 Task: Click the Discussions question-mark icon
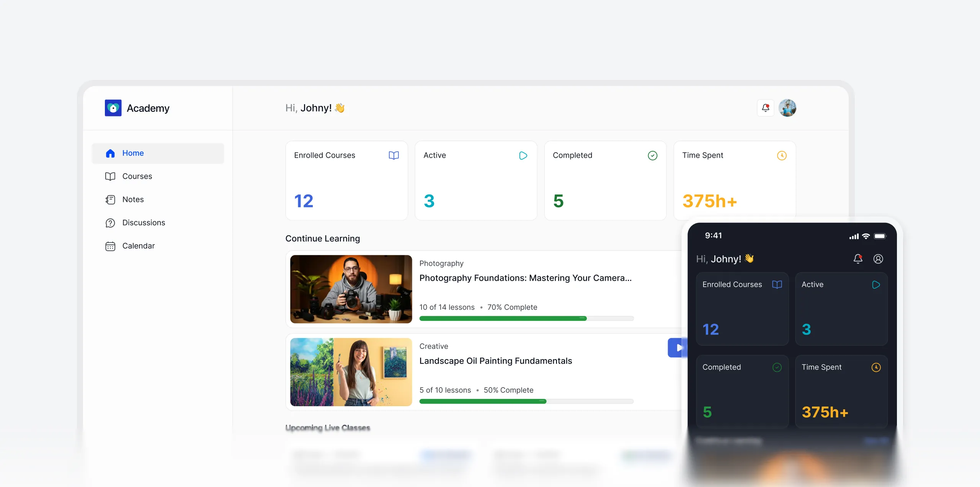pos(110,223)
